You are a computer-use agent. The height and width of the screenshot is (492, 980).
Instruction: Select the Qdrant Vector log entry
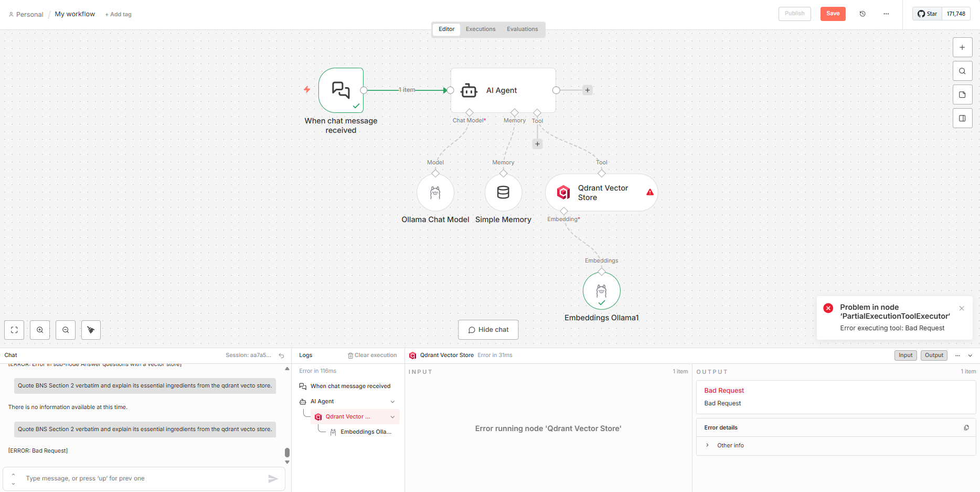(x=355, y=417)
